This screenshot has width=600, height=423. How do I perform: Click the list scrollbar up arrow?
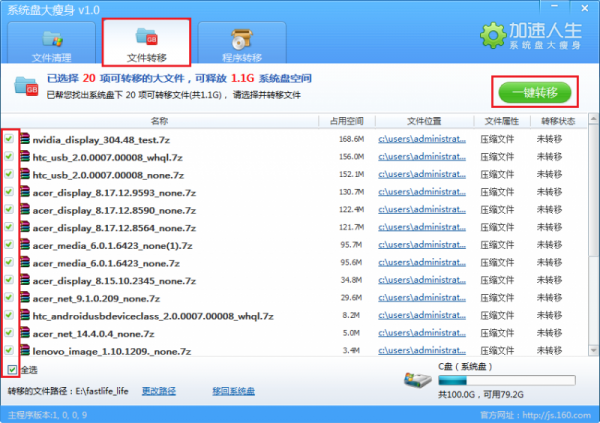click(593, 119)
